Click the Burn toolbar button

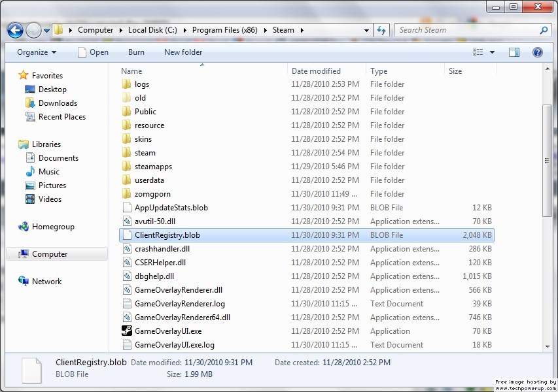(x=136, y=52)
